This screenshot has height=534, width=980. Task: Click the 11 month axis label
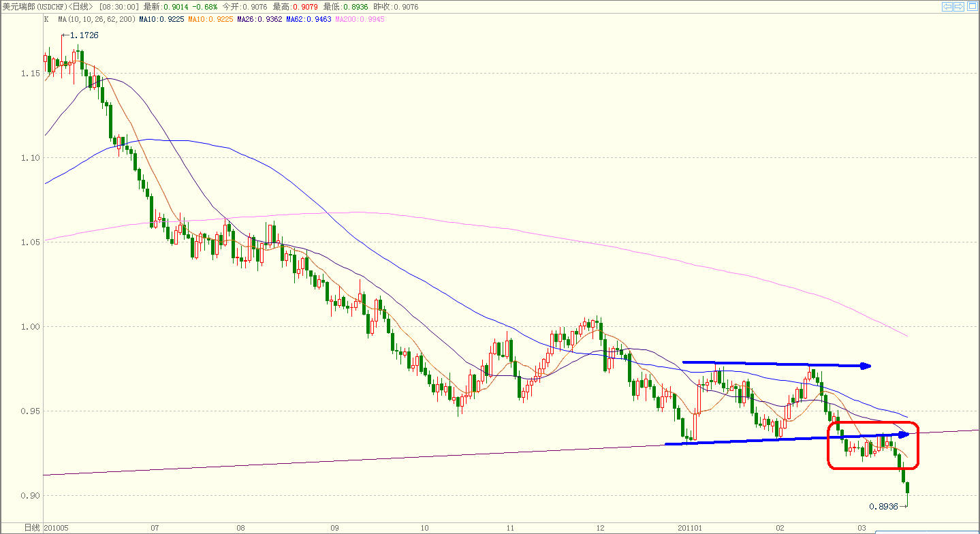tap(511, 528)
